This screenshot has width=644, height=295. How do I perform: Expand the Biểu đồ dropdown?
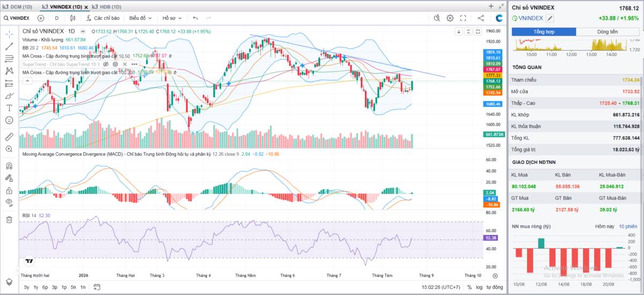tap(141, 18)
